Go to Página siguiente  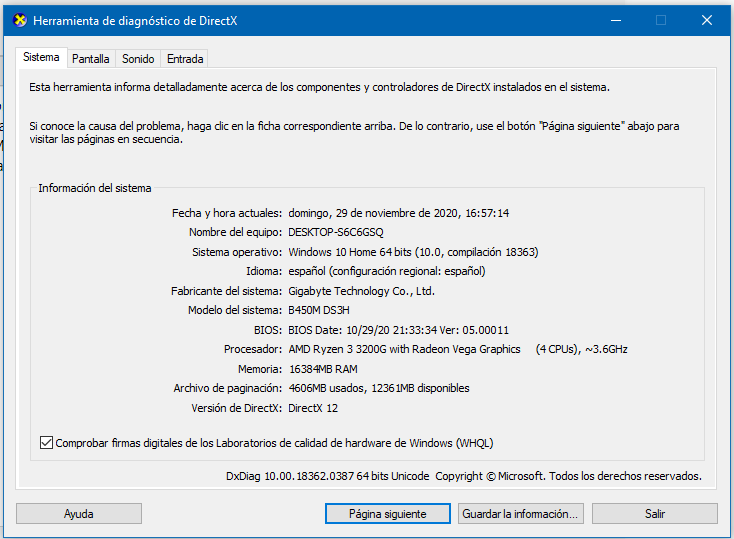(x=388, y=514)
